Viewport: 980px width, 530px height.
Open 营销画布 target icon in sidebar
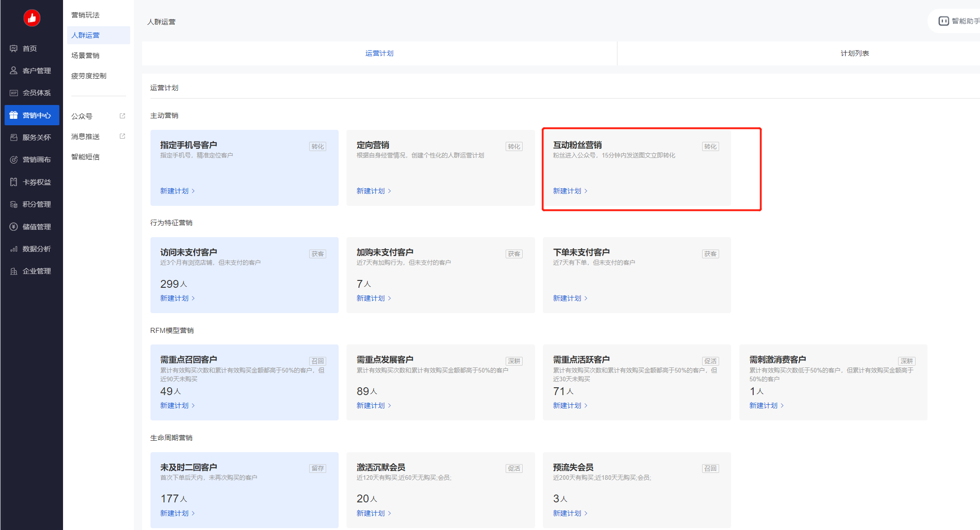coord(14,159)
